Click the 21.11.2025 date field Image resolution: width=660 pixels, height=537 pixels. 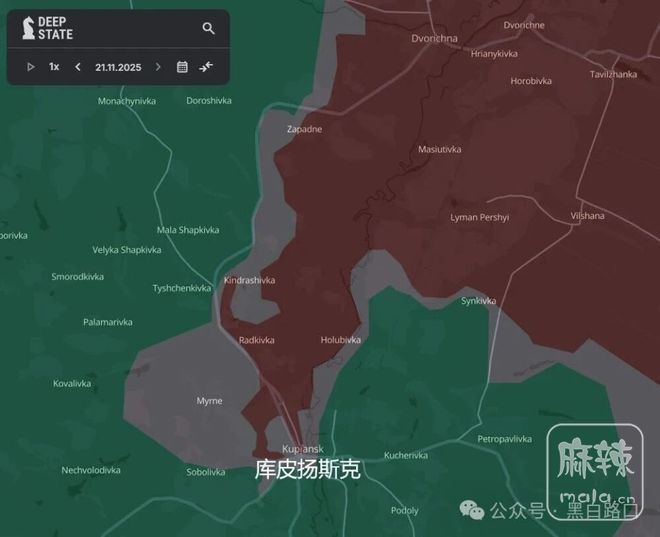[118, 67]
